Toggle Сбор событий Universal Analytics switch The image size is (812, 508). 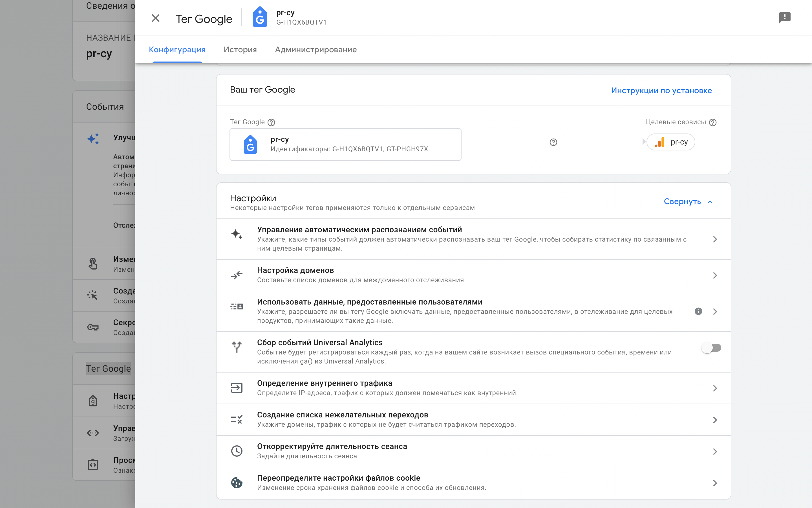coord(711,348)
